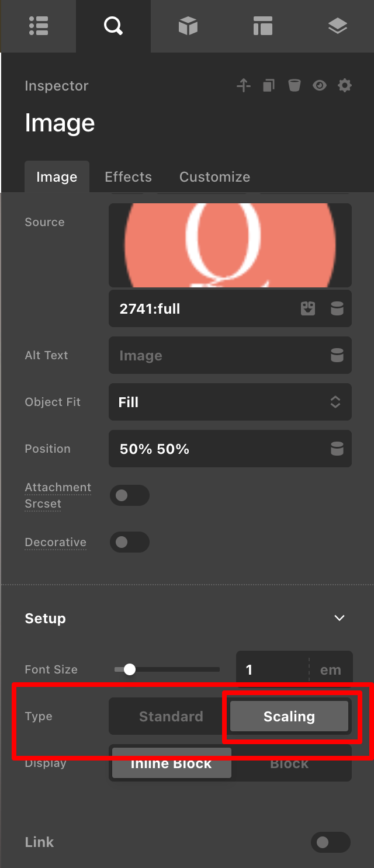374x868 pixels.
Task: Toggle Image element visibility eye
Action: (319, 86)
